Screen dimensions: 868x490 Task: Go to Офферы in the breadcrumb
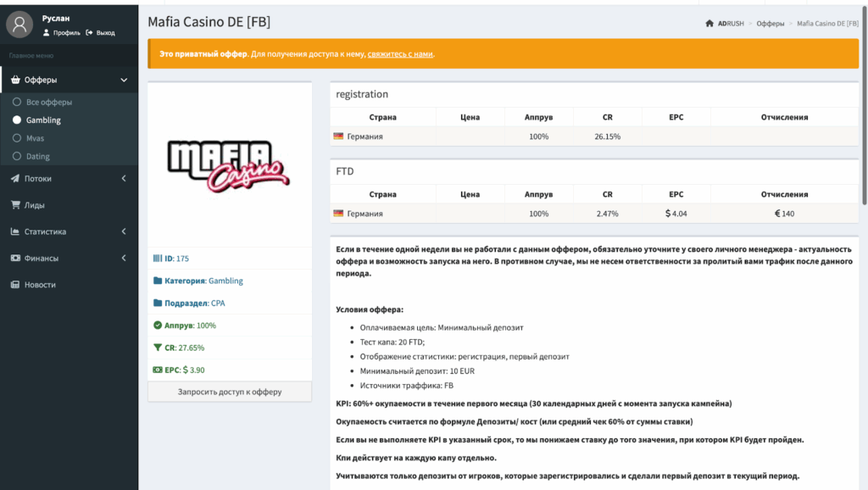click(770, 23)
